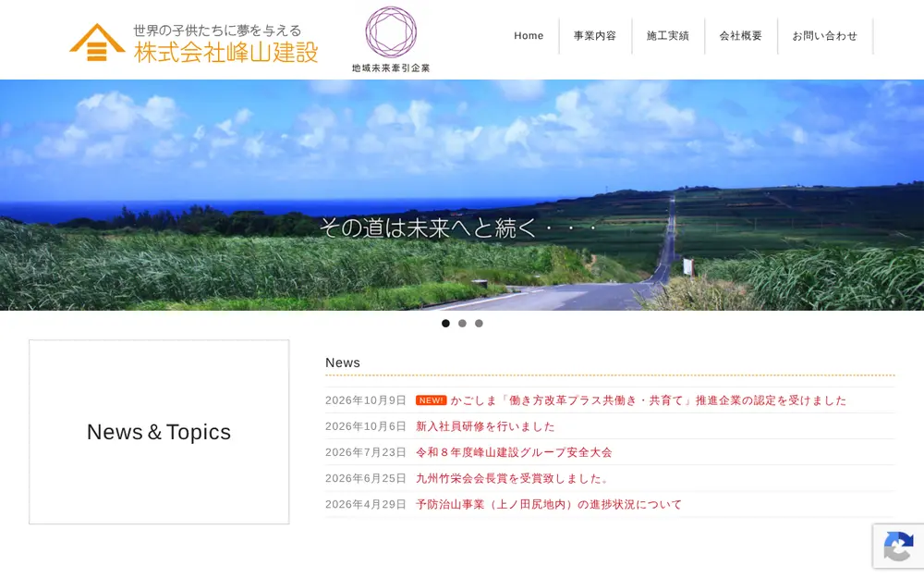Select the second slider dot
Viewport: 924px width, 578px height.
click(462, 323)
